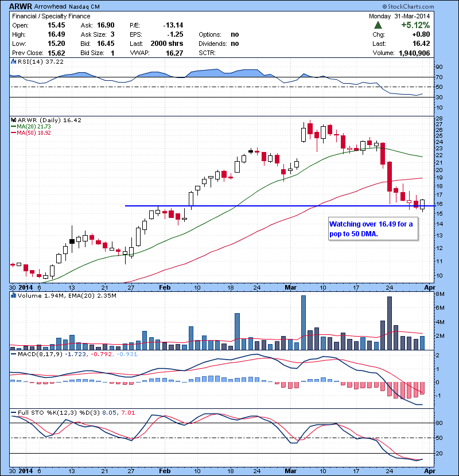The height and width of the screenshot is (476, 459).
Task: Click the Low value '15.20'
Action: click(x=56, y=44)
